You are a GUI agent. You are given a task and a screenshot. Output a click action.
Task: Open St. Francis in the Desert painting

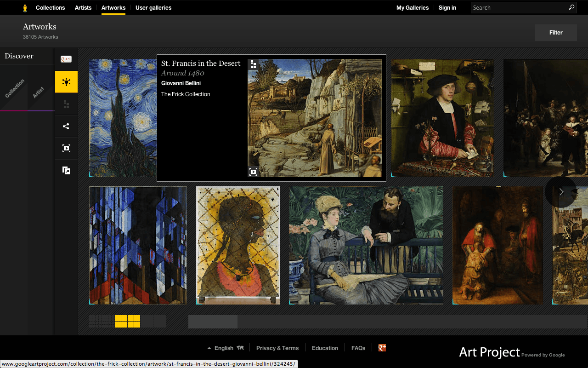click(315, 118)
